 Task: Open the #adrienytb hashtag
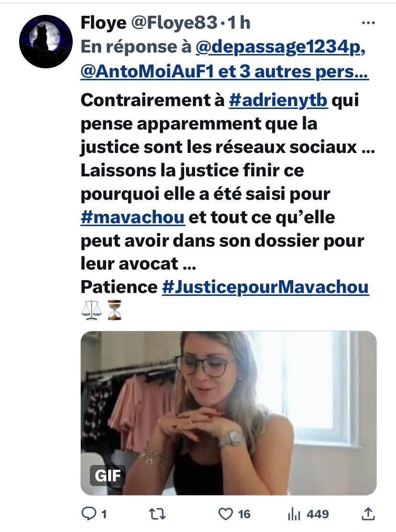point(278,100)
